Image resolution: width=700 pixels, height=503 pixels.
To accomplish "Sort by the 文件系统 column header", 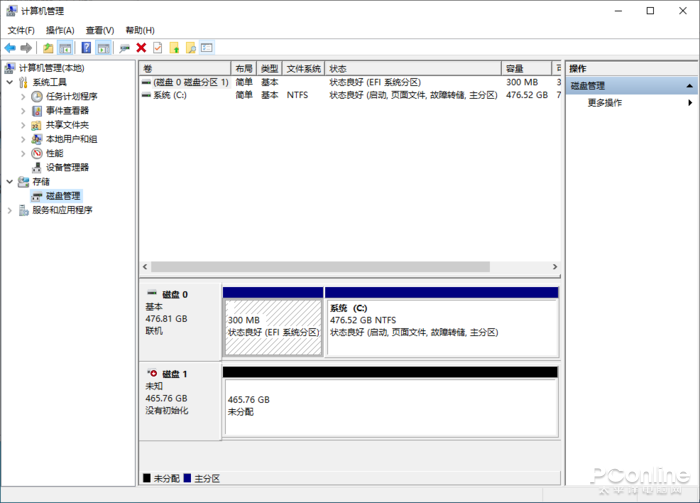I will [x=304, y=69].
